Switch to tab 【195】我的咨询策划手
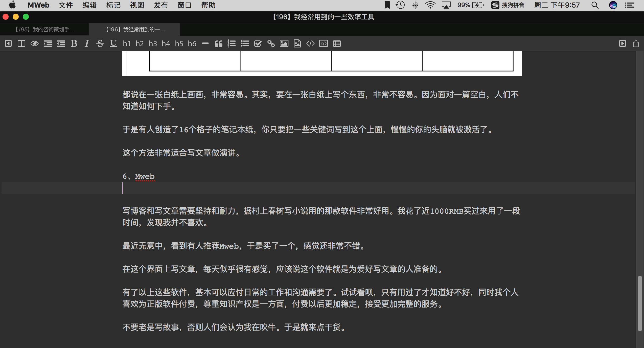 pos(44,29)
